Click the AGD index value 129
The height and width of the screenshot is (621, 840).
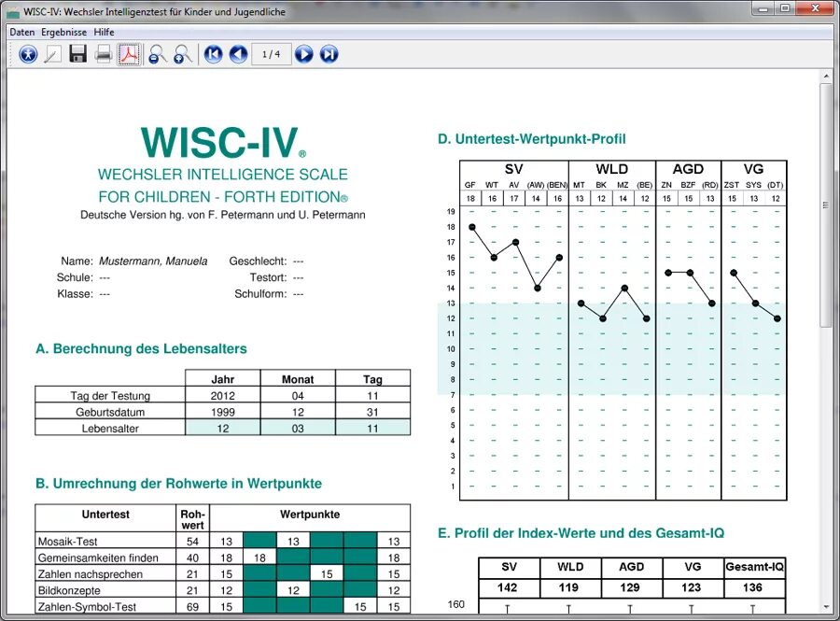point(630,587)
